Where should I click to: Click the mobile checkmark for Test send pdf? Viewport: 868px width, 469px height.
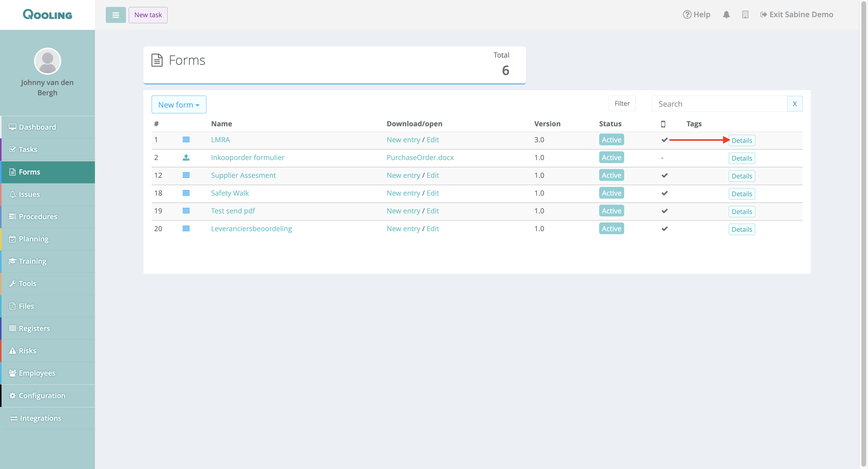point(664,211)
